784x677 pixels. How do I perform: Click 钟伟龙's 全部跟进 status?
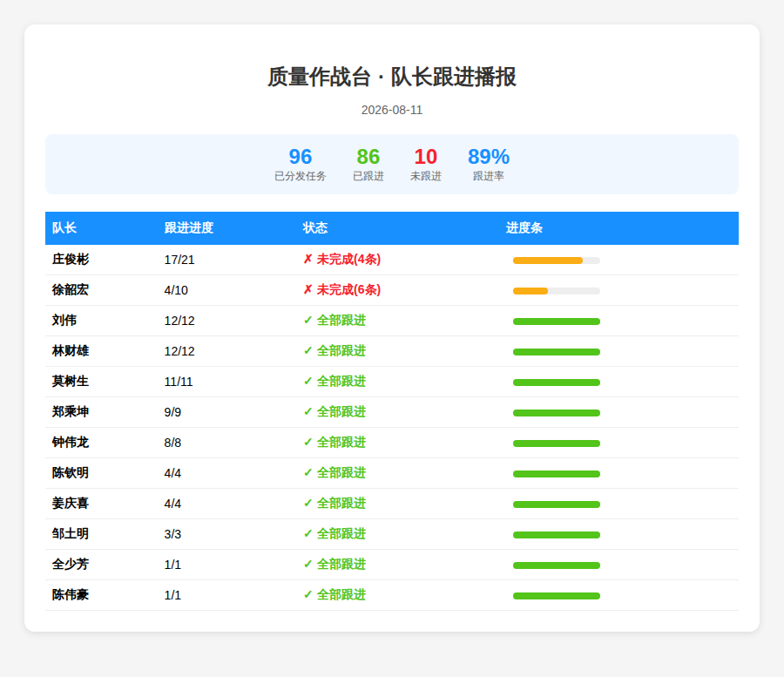(335, 443)
